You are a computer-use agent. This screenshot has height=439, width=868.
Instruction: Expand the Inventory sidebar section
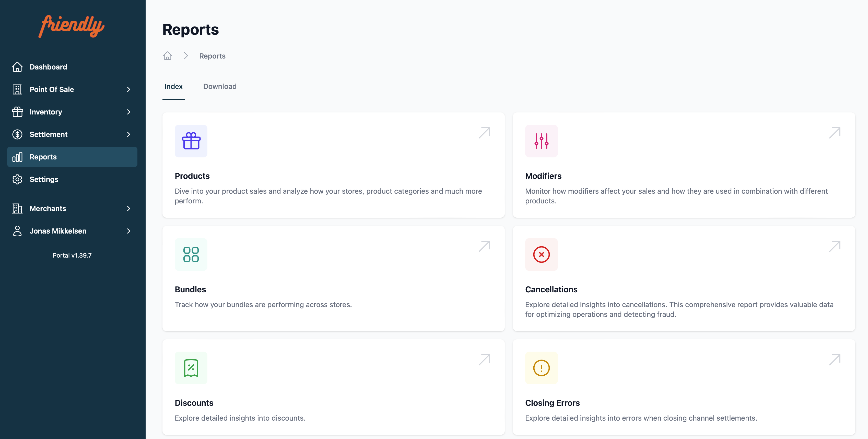tap(128, 112)
